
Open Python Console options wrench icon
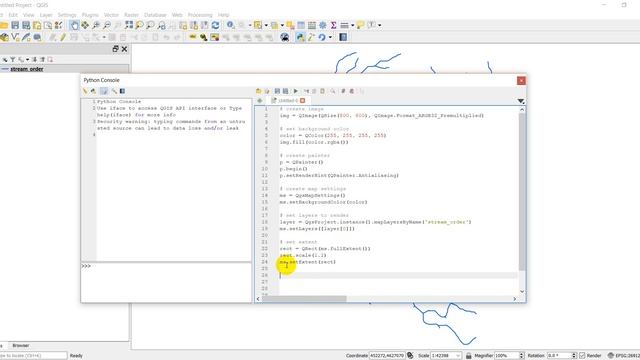tap(114, 91)
